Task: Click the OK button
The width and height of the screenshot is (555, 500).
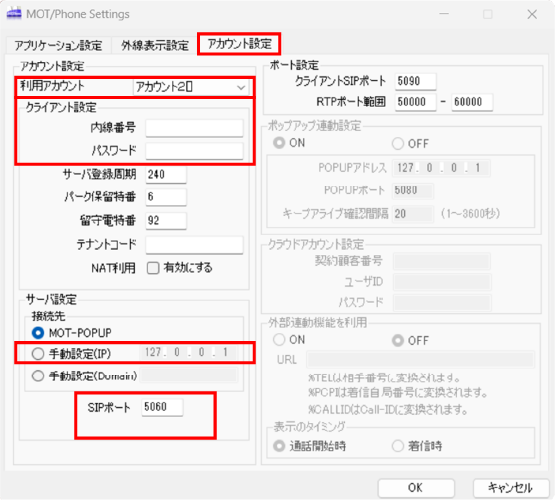Action: point(416,488)
